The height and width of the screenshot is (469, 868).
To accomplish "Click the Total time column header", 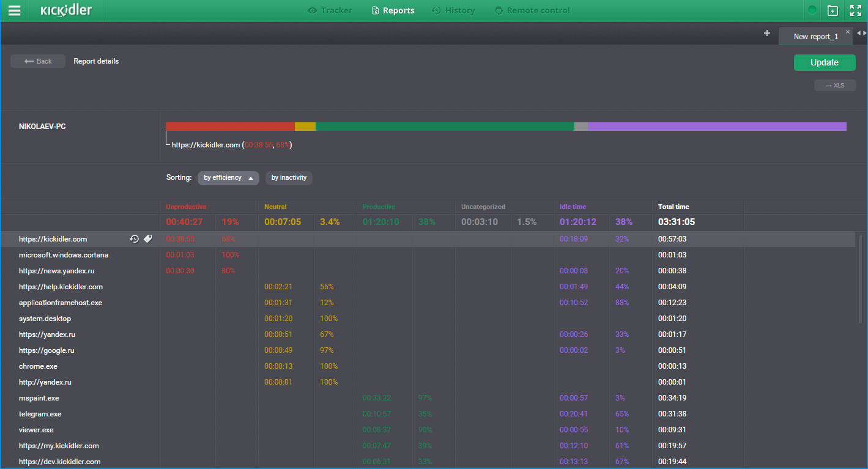I will coord(673,207).
